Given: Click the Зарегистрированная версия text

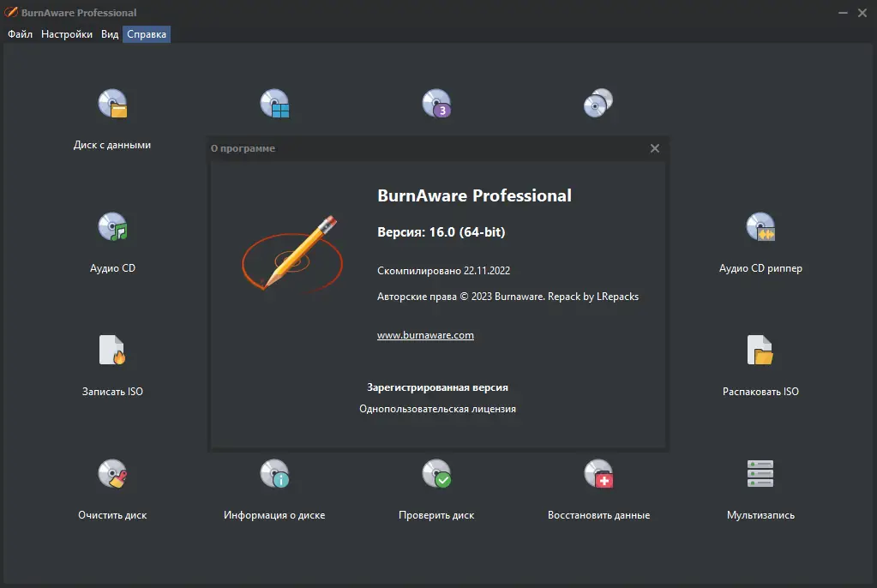Looking at the screenshot, I should point(437,387).
